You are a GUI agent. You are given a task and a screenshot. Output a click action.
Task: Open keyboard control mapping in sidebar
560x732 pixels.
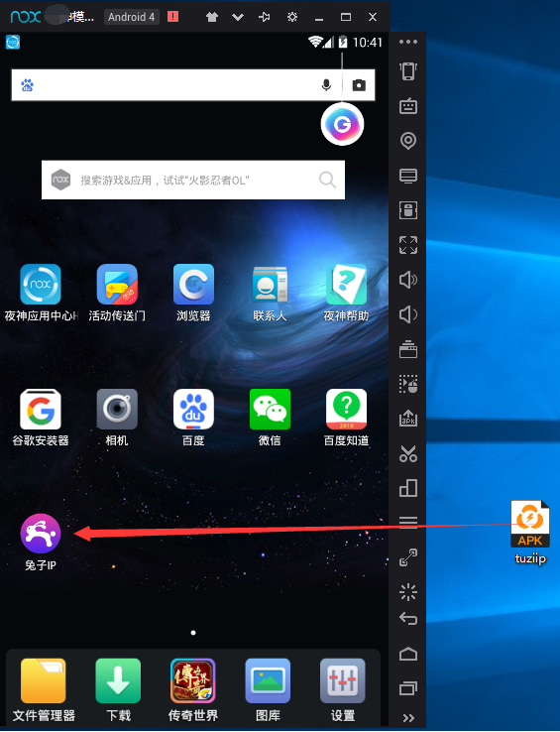408,106
